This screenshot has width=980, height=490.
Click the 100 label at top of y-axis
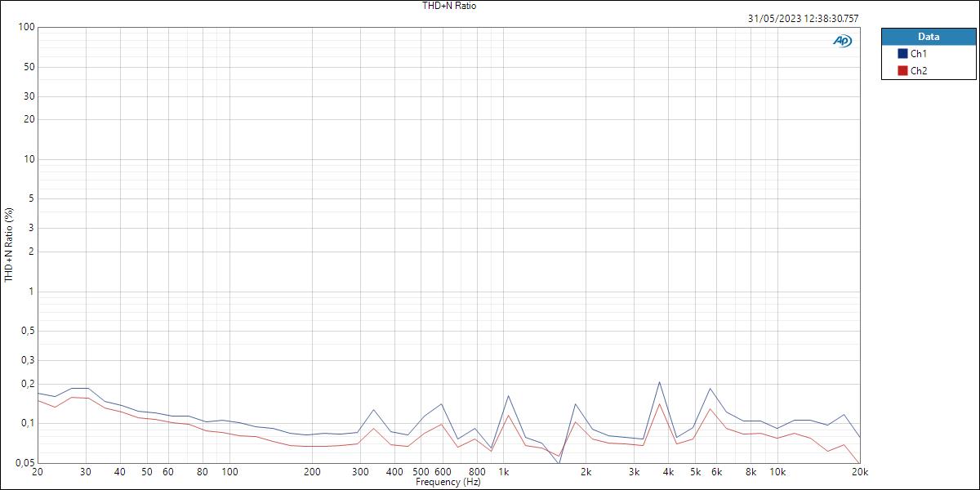pyautogui.click(x=24, y=25)
